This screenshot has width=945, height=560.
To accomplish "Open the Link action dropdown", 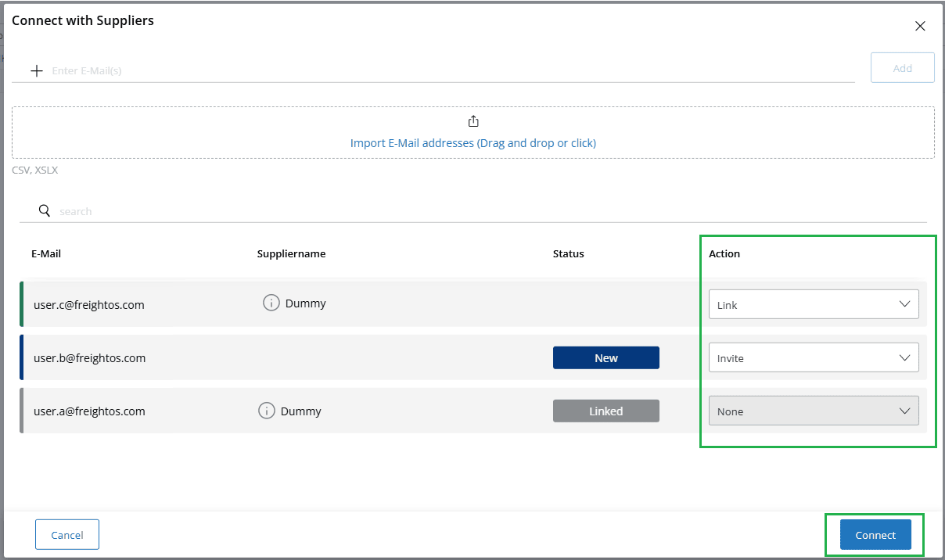I will pyautogui.click(x=814, y=304).
